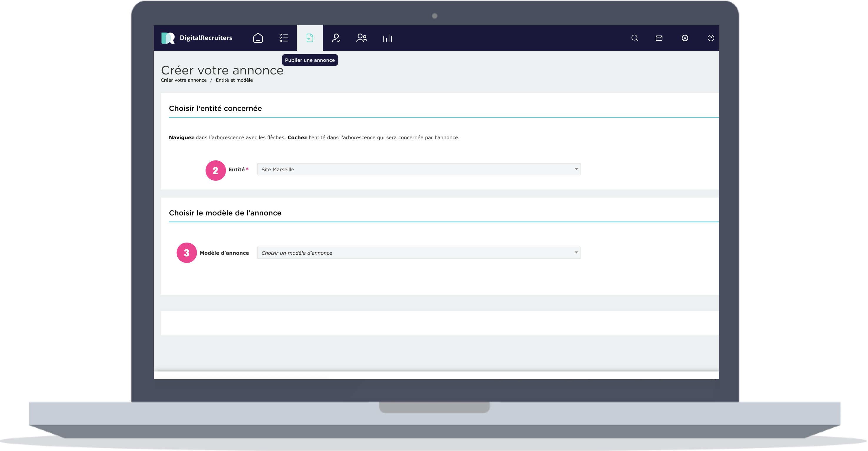Click the search magnifier icon
The height and width of the screenshot is (451, 868).
(635, 38)
